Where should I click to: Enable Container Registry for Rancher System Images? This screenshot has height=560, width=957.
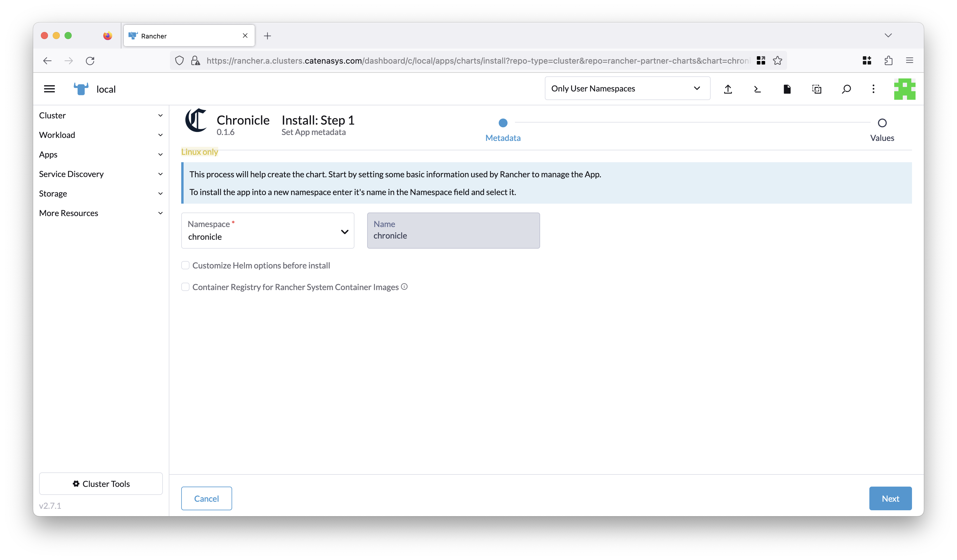pyautogui.click(x=185, y=287)
